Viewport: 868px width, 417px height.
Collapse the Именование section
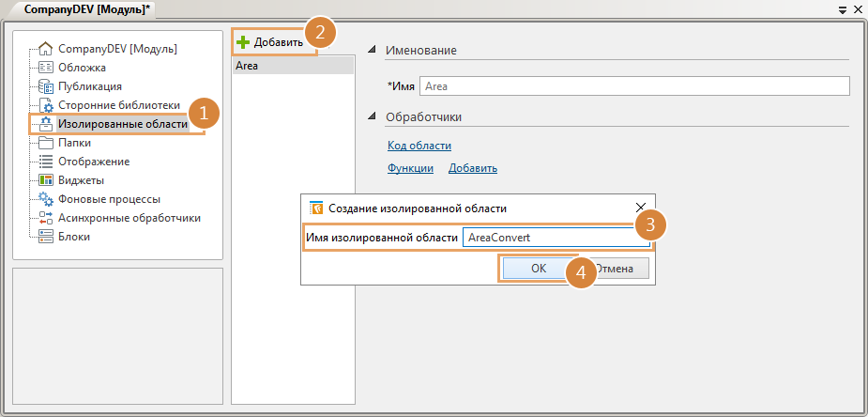[372, 50]
